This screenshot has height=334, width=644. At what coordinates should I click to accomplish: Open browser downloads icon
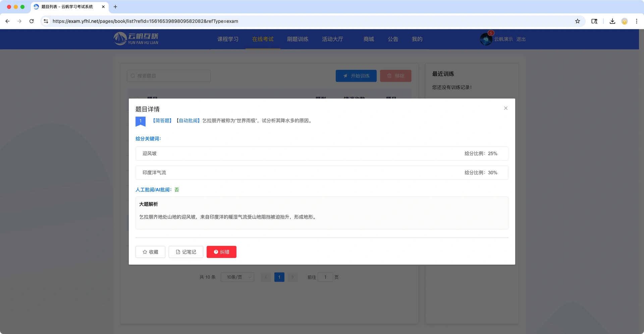(x=612, y=21)
